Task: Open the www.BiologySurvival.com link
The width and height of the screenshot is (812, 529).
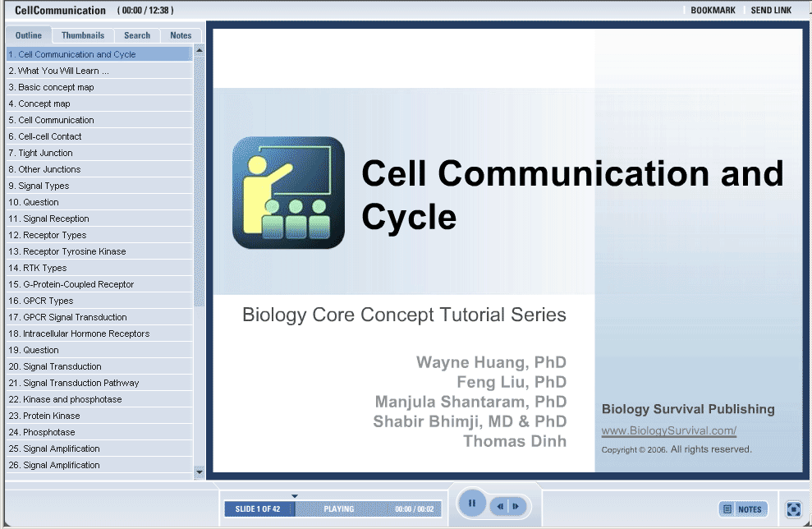Action: [668, 431]
